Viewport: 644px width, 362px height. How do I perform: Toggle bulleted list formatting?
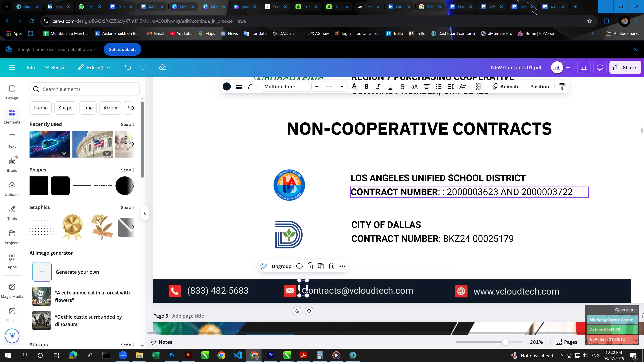[439, 87]
